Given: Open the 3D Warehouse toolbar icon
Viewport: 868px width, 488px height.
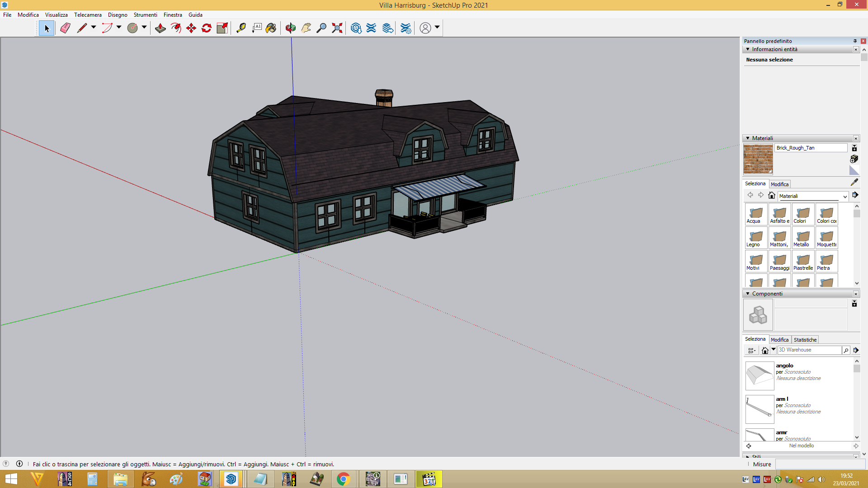Looking at the screenshot, I should (356, 28).
